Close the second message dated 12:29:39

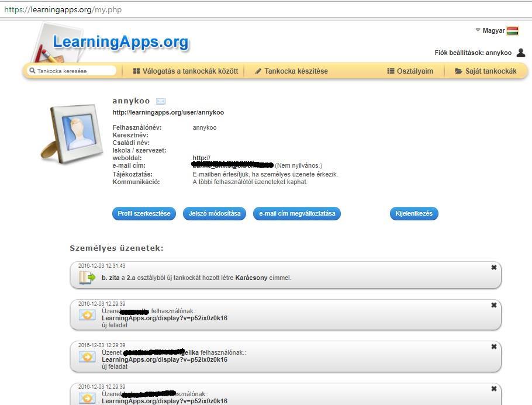coord(494,305)
